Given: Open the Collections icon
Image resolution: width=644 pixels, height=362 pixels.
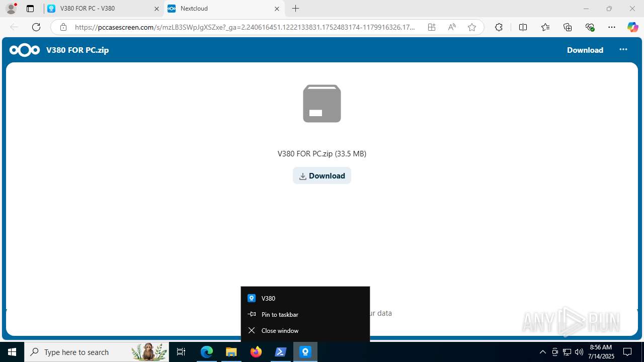Looking at the screenshot, I should (568, 27).
